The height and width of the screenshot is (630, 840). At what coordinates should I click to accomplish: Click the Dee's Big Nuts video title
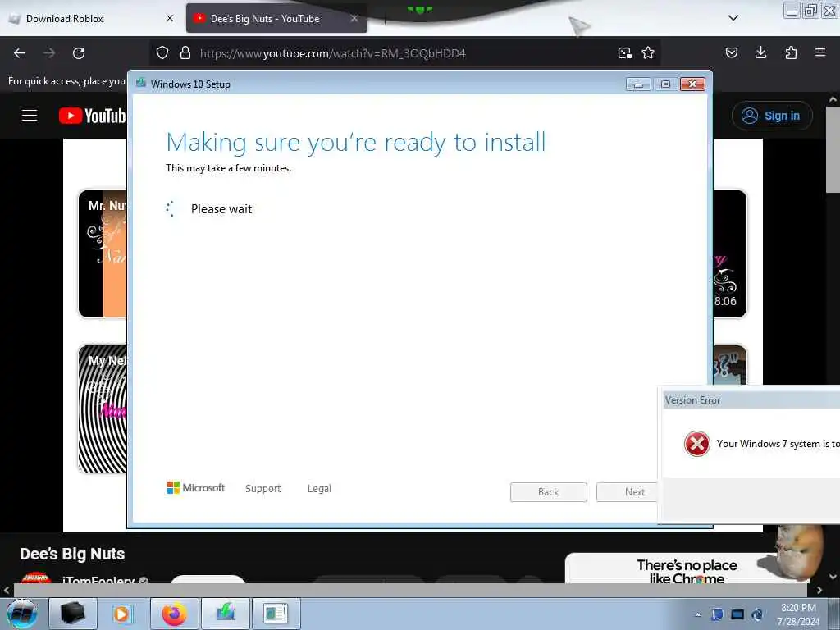[72, 554]
